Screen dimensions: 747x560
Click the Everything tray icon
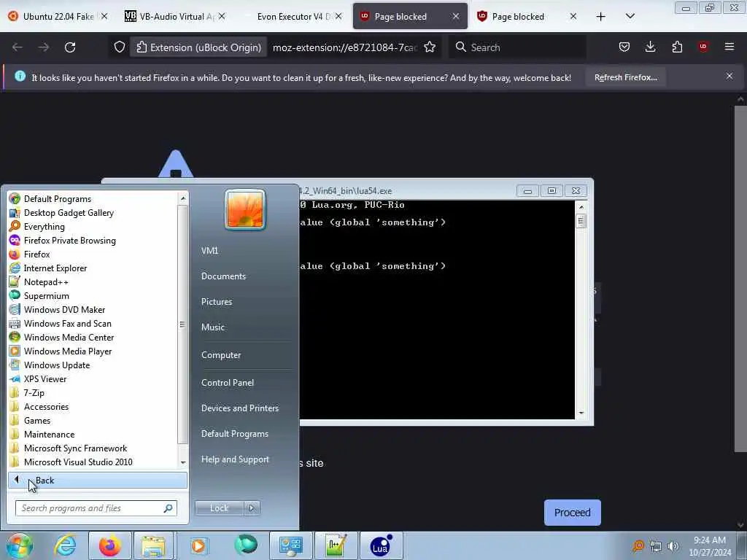638,546
